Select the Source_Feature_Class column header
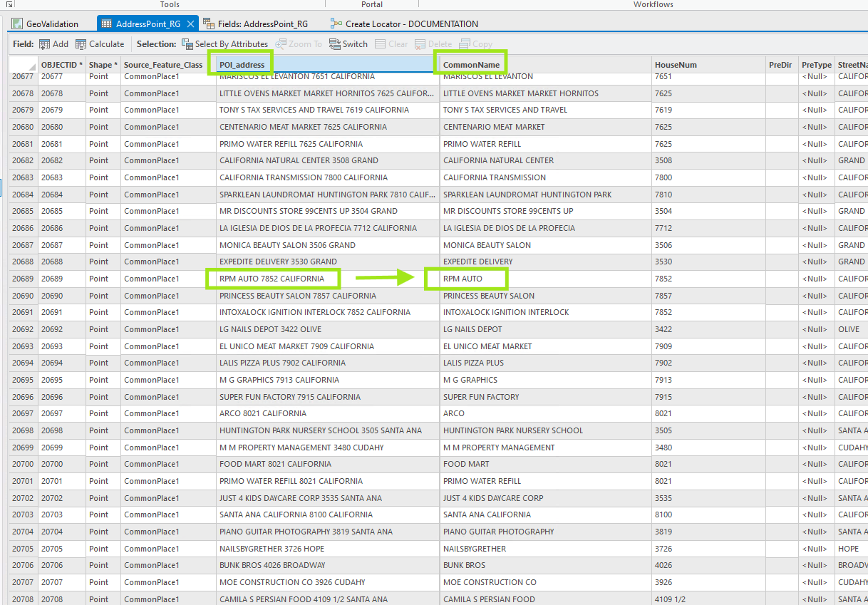 [x=168, y=65]
